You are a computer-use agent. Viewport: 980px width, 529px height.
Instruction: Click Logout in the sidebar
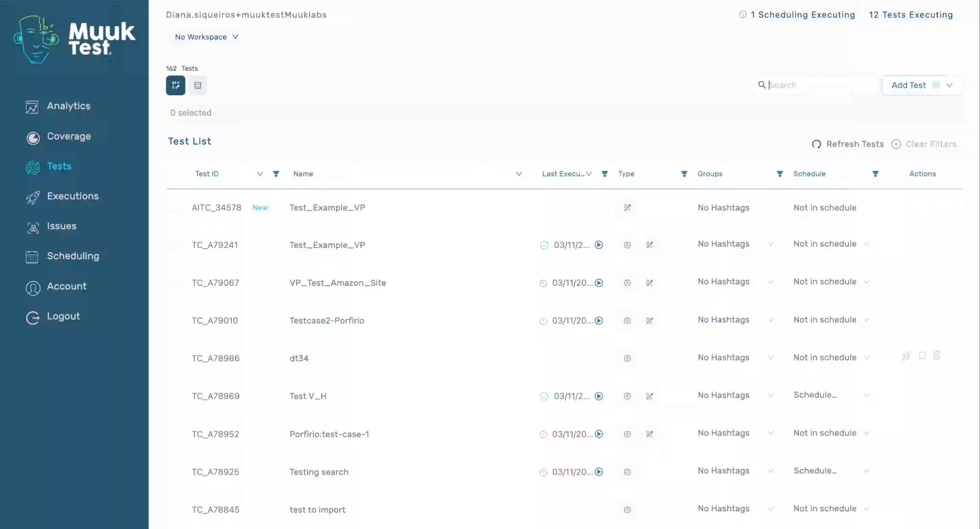[x=53, y=317]
